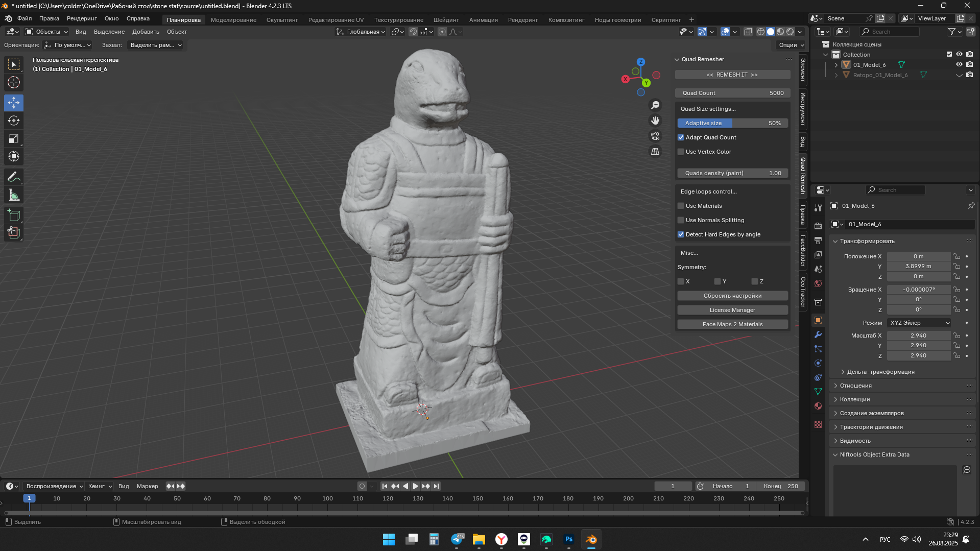Collapse the Collection tree in outliner
Viewport: 980px width, 551px height.
click(826, 55)
